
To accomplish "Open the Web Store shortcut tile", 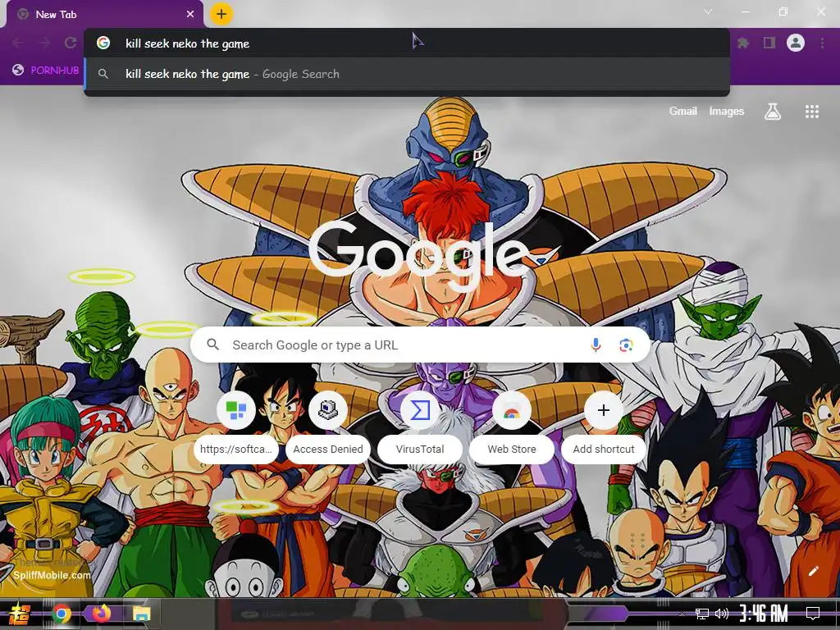I will tap(512, 428).
